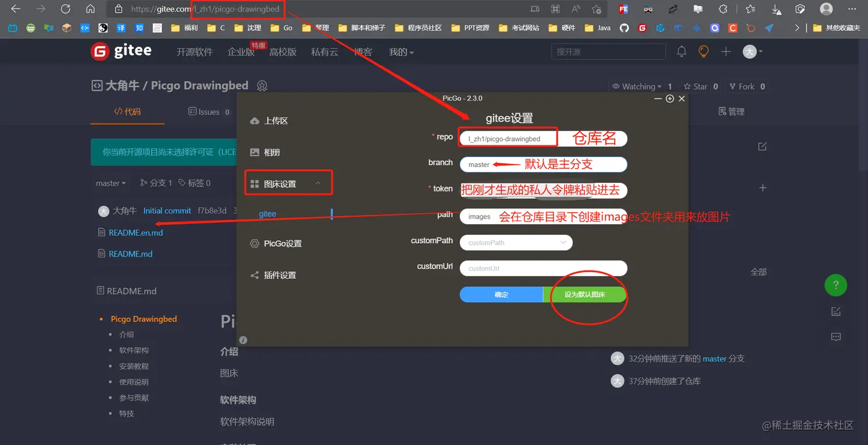Screen dimensions: 868x445
Task: Open 相册 in PicGo sidebar
Action: pyautogui.click(x=265, y=152)
